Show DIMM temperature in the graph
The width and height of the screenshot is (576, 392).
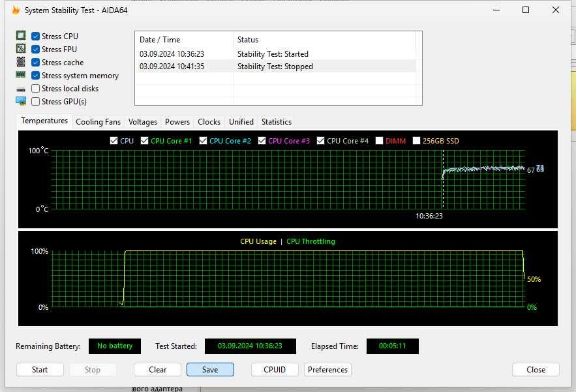click(380, 141)
